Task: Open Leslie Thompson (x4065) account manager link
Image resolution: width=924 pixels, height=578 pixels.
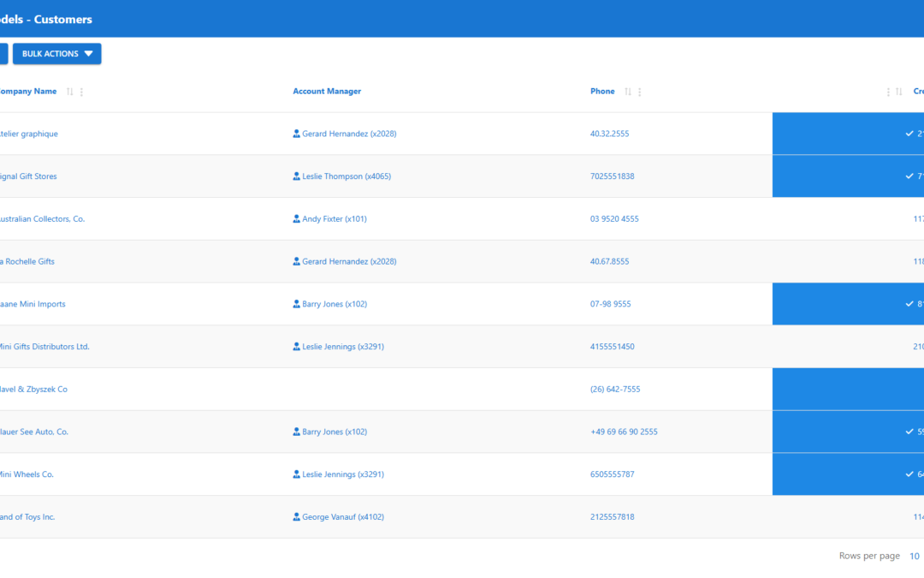Action: click(346, 176)
